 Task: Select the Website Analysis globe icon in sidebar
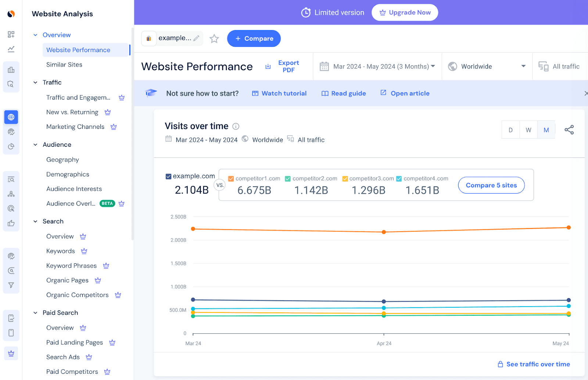11,117
